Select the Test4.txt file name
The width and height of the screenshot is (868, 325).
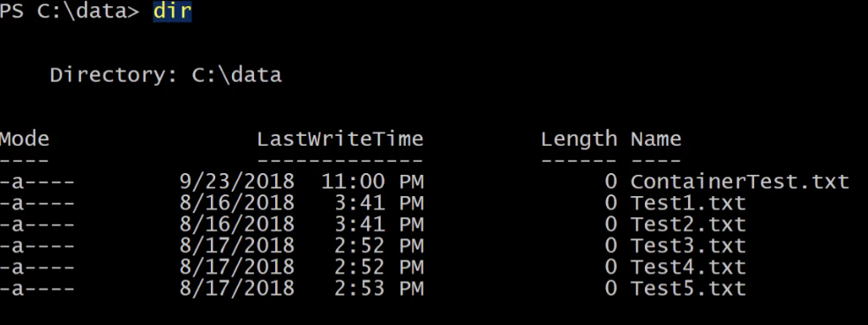coord(688,268)
